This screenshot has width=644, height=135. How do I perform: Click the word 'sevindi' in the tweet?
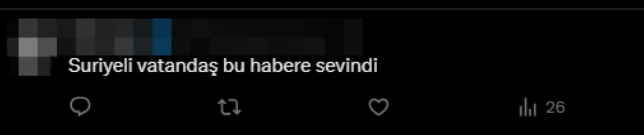346,66
